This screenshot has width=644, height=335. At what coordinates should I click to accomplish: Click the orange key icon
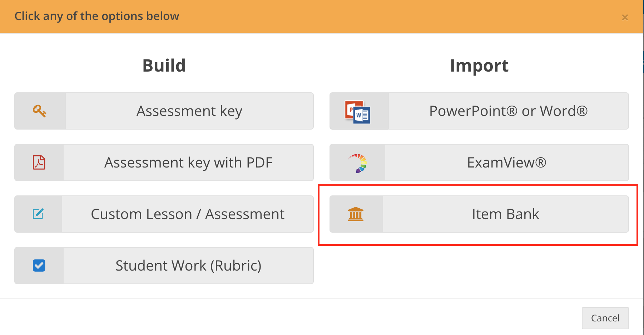pyautogui.click(x=40, y=111)
